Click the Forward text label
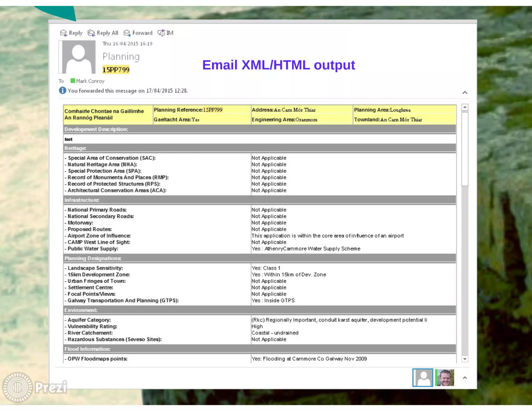Viewport: 532px width, 411px height. (142, 33)
